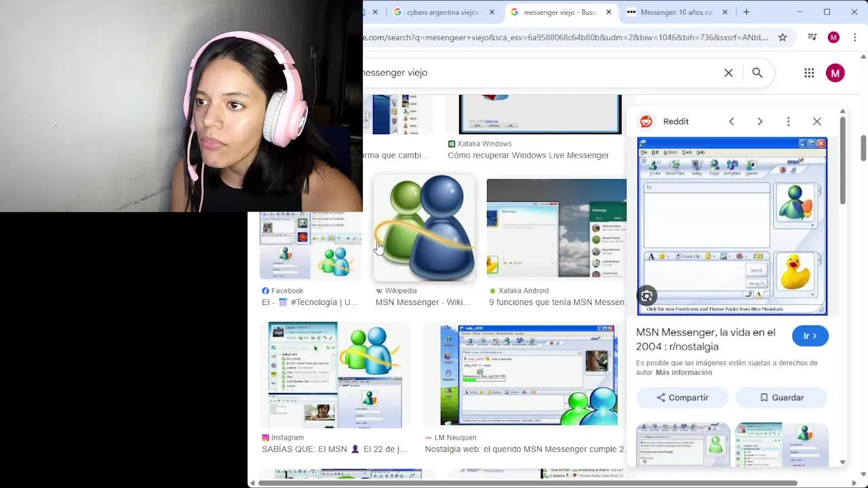Open a new browser tab
This screenshot has width=868, height=488.
pos(746,12)
